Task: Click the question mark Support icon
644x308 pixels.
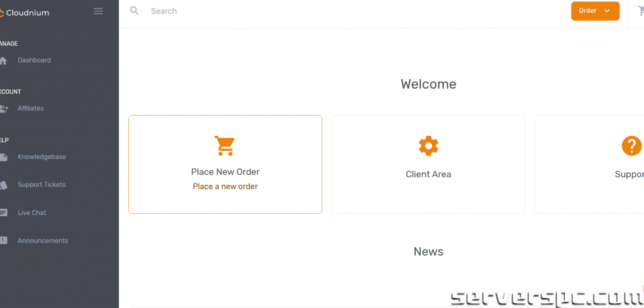Action: pyautogui.click(x=631, y=146)
